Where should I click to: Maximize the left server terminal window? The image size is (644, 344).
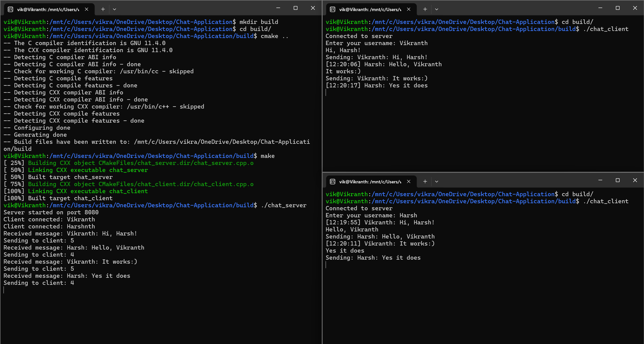coord(295,8)
